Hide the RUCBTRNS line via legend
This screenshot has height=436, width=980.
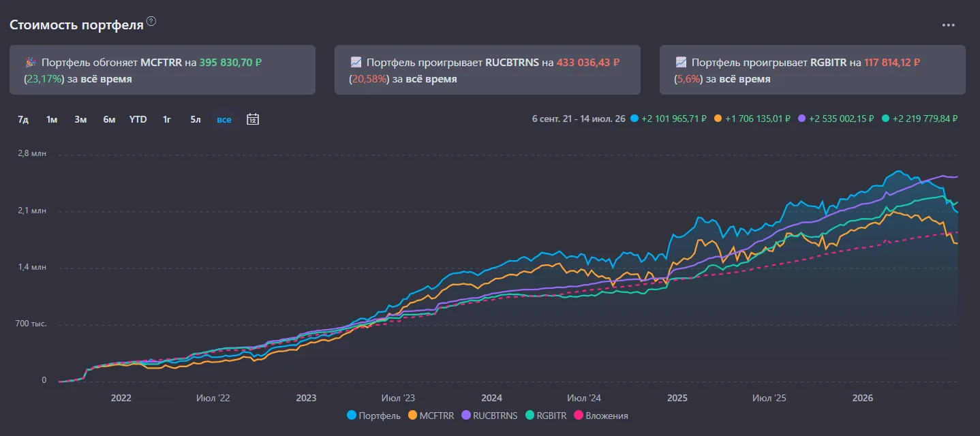(x=489, y=415)
